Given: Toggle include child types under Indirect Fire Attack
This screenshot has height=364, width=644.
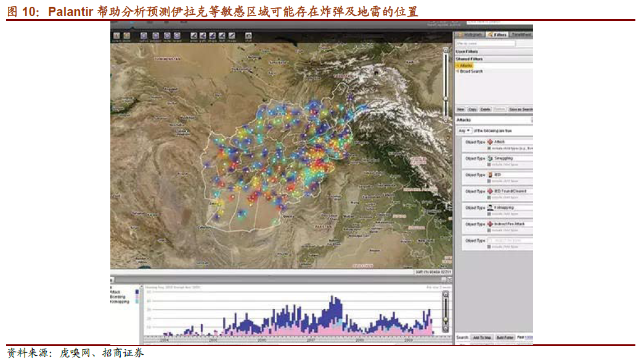Looking at the screenshot, I should tap(489, 230).
